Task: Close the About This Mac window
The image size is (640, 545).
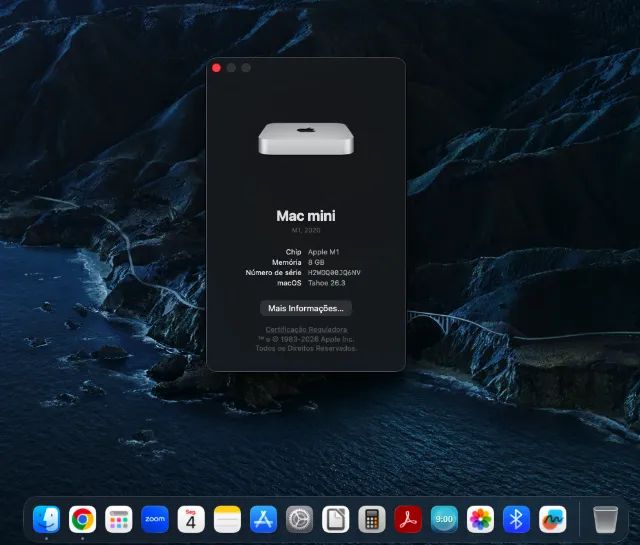Action: point(216,68)
